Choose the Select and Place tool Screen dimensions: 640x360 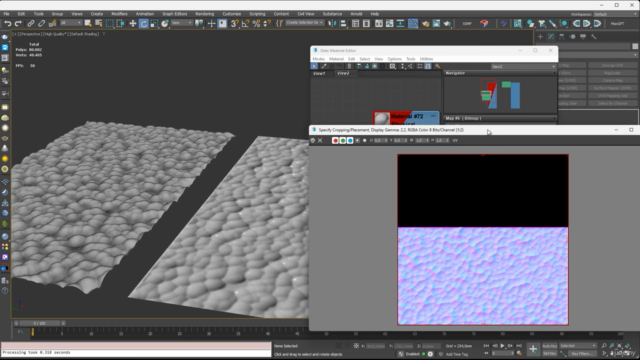point(164,24)
